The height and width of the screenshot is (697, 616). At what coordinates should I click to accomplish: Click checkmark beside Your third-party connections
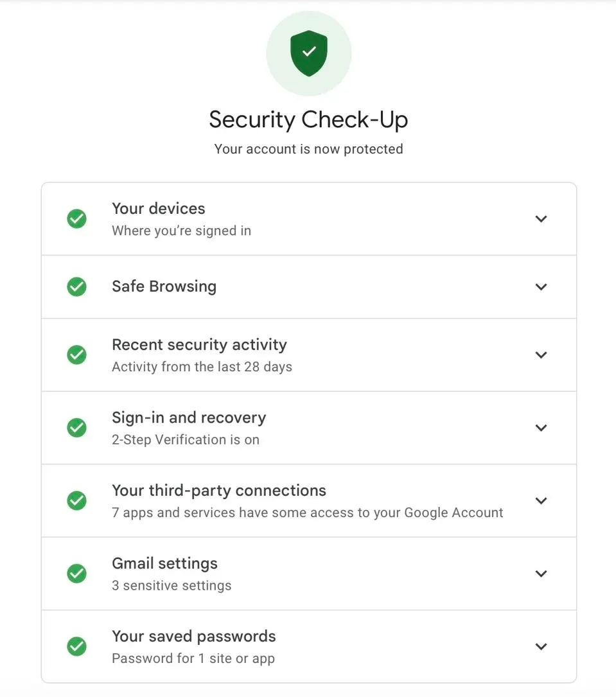pyautogui.click(x=77, y=500)
